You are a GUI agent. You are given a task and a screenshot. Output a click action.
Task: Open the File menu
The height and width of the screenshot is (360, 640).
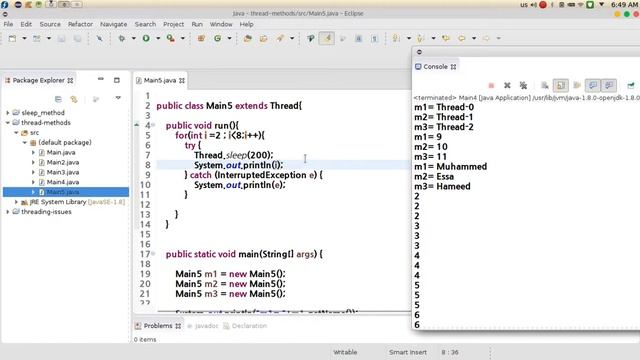click(8, 24)
